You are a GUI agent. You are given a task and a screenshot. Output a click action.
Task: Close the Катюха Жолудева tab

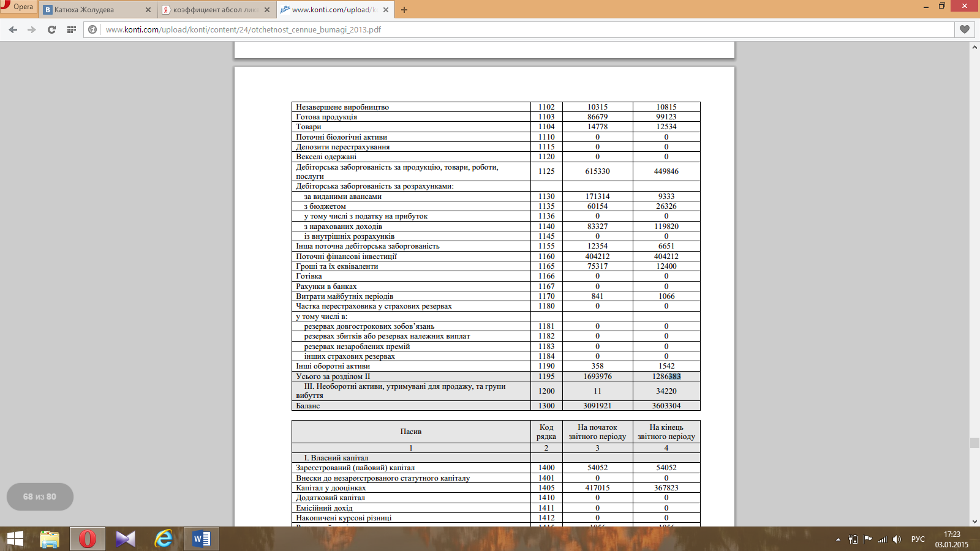coord(148,10)
